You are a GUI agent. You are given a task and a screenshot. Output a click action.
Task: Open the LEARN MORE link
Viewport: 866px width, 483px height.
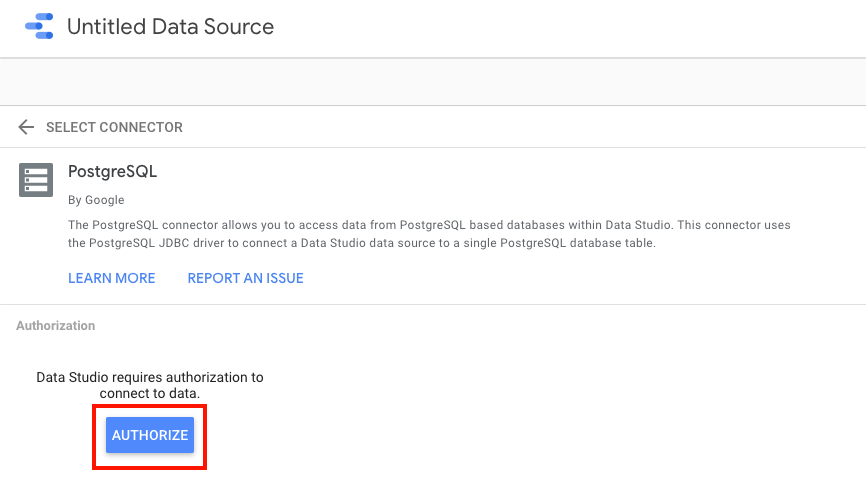(x=111, y=278)
